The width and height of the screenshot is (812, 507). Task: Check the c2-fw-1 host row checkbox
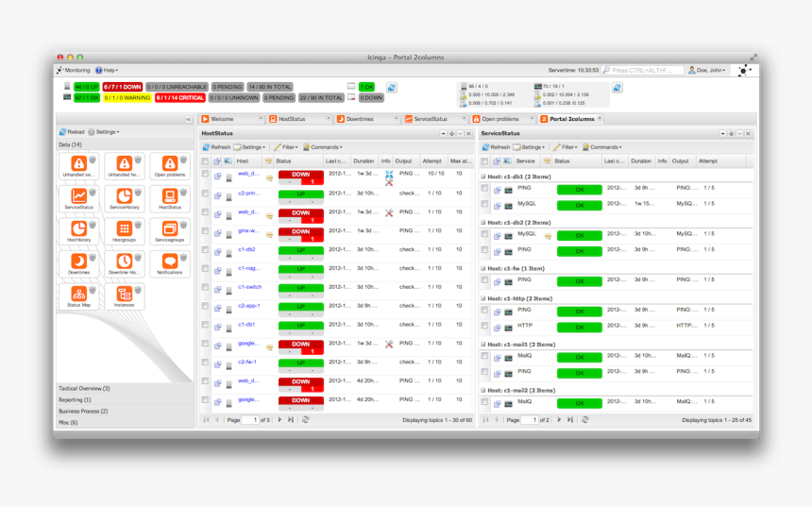206,362
